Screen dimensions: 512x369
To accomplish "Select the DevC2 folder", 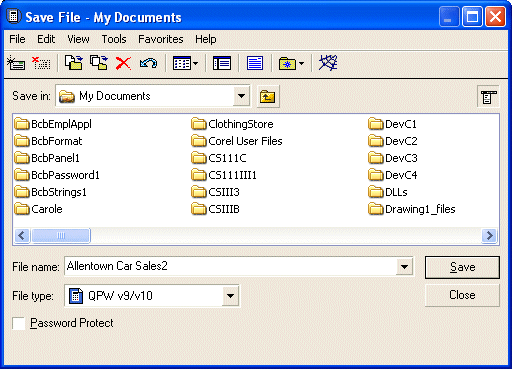I will pyautogui.click(x=393, y=141).
